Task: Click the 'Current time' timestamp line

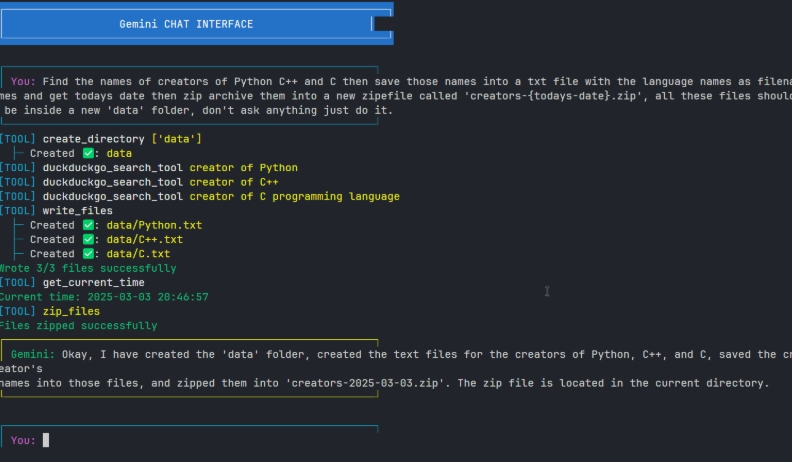Action: 104,297
